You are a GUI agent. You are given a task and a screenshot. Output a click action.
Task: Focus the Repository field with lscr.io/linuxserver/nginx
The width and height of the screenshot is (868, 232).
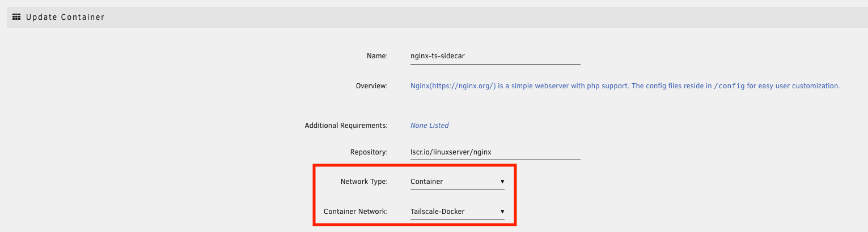click(x=495, y=152)
